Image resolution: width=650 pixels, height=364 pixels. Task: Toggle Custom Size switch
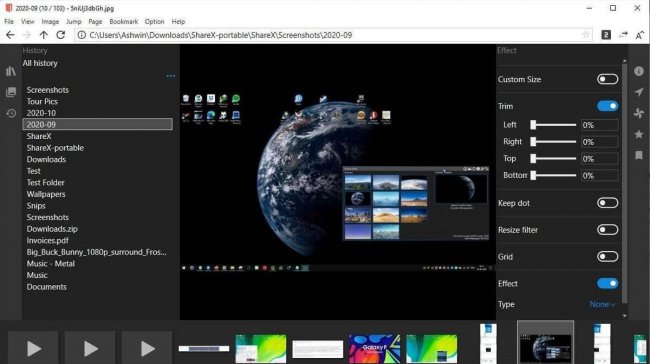607,79
